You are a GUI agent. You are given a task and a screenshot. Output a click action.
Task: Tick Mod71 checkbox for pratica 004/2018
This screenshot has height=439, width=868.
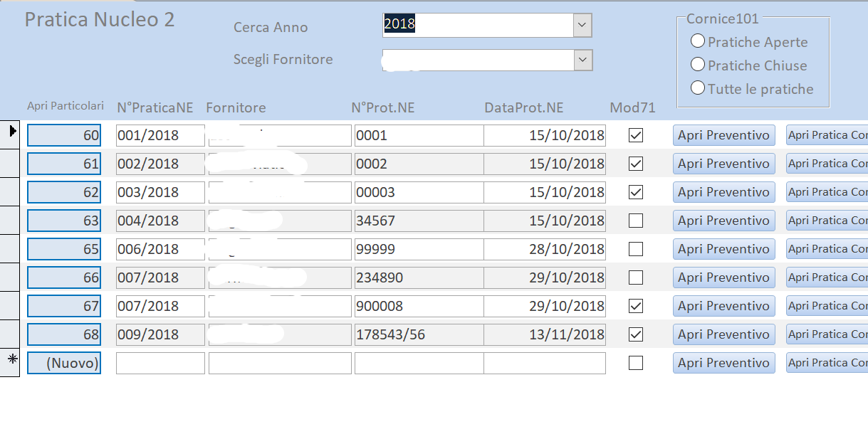(636, 221)
